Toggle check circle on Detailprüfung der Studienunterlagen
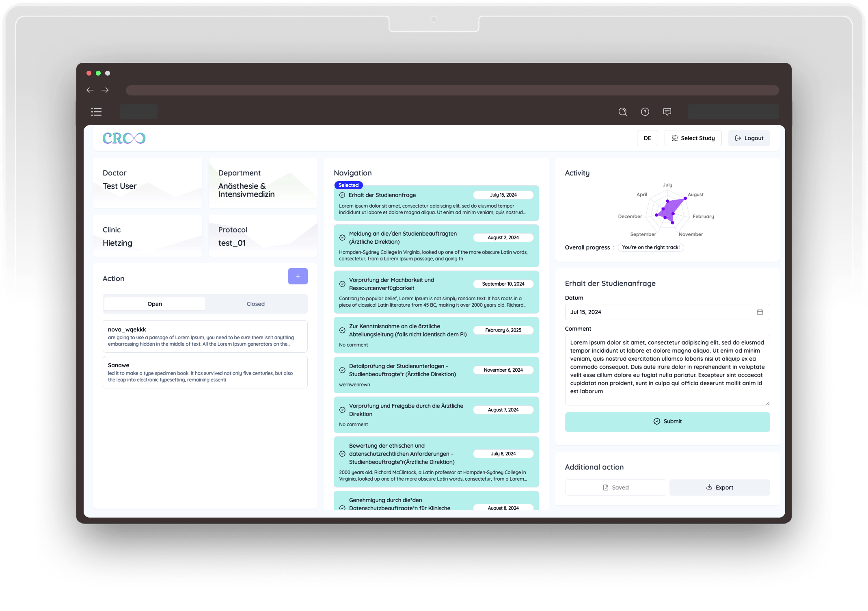This screenshot has height=611, width=868. click(342, 370)
